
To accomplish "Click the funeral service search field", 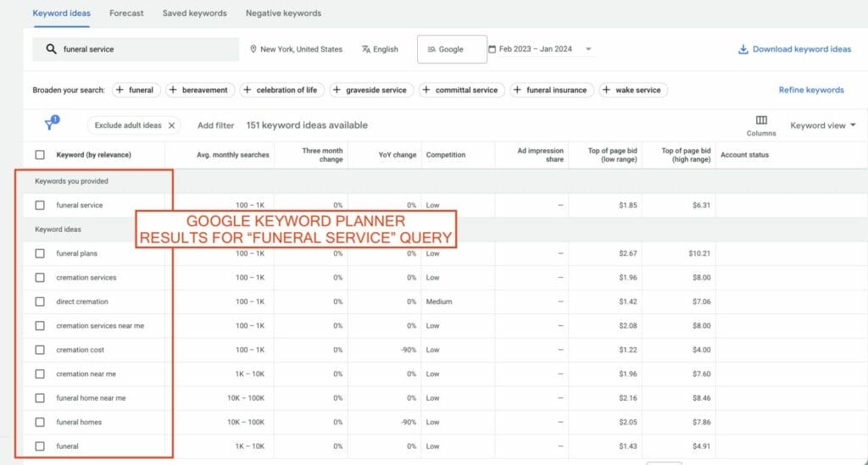I will click(136, 49).
